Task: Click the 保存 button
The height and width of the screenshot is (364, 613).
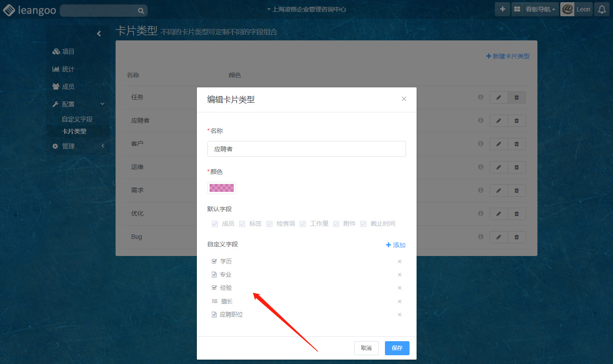Action: (x=397, y=348)
